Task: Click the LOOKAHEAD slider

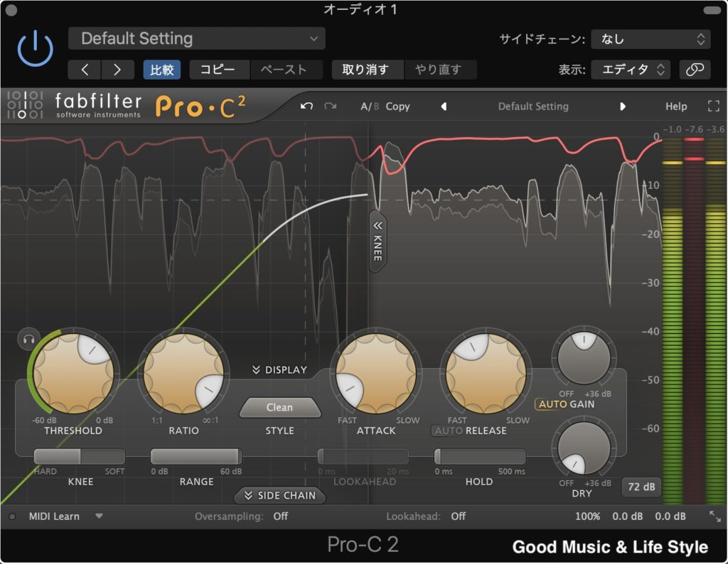Action: click(x=363, y=457)
